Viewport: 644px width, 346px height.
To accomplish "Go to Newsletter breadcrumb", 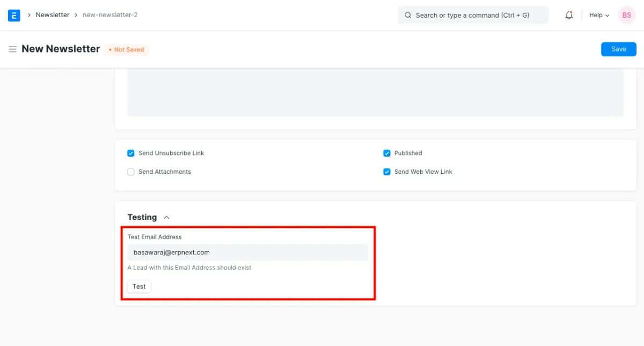I will coord(53,15).
